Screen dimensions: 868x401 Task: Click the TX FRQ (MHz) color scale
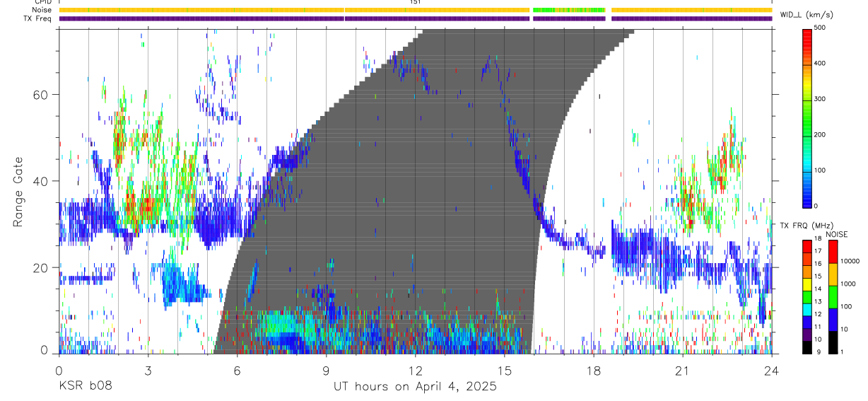click(807, 297)
